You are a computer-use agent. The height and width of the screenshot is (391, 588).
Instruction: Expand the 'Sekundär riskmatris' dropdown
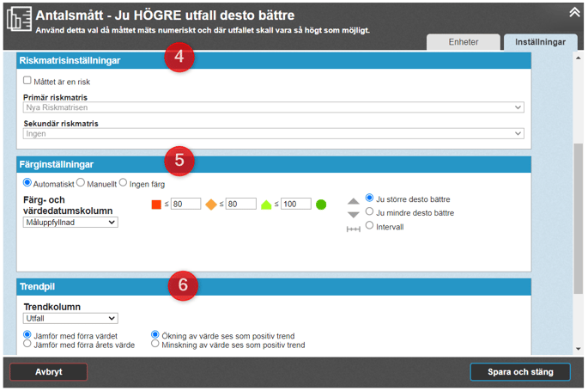point(273,133)
